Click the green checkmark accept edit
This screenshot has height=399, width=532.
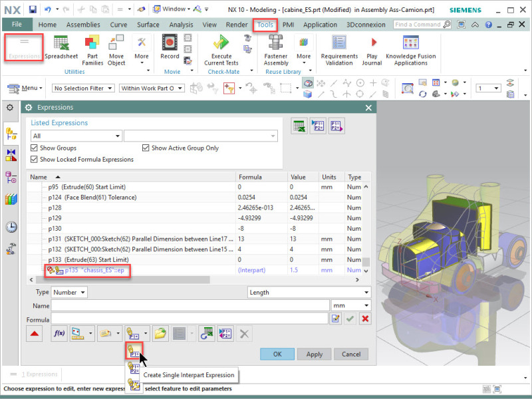350,319
